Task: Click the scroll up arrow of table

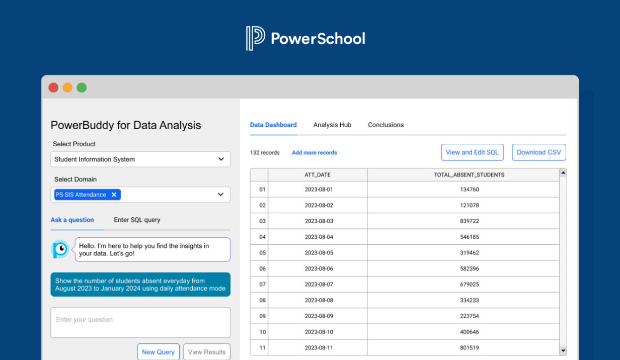Action: click(563, 173)
